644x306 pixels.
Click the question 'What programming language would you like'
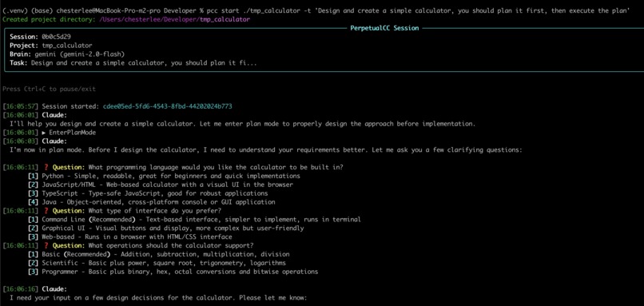tap(216, 168)
